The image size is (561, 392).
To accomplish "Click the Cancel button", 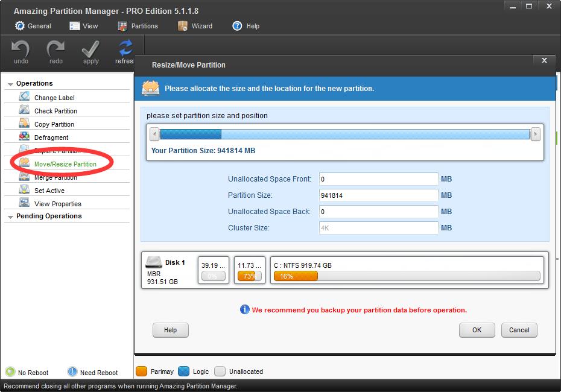I will pos(519,330).
